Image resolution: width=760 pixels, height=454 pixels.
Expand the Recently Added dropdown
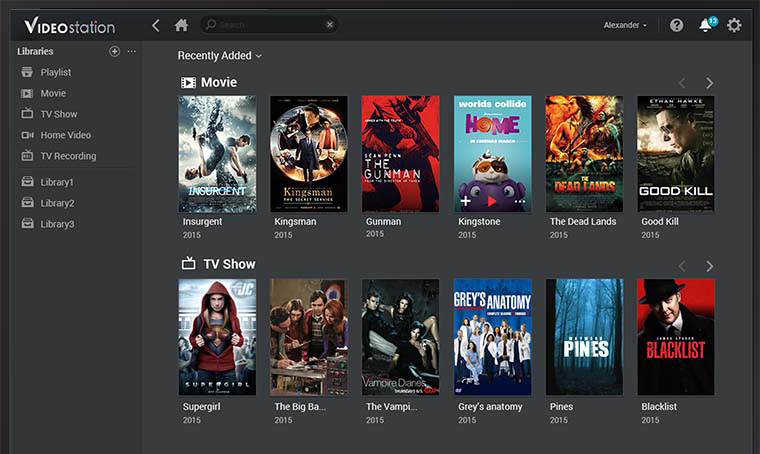pos(220,56)
